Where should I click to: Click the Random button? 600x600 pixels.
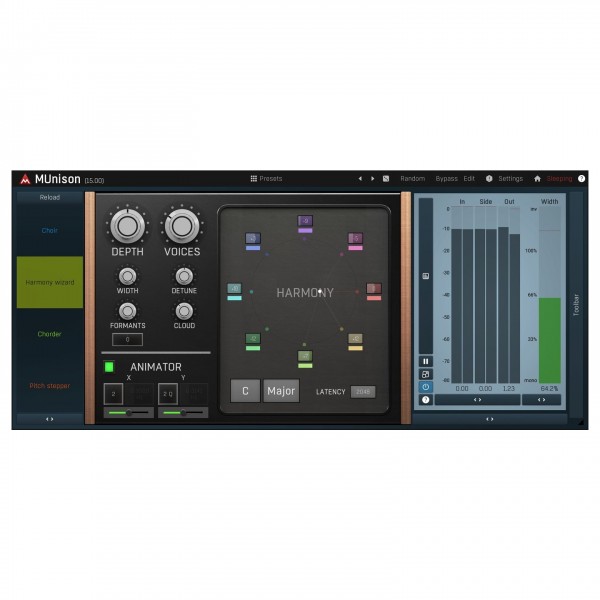point(412,179)
